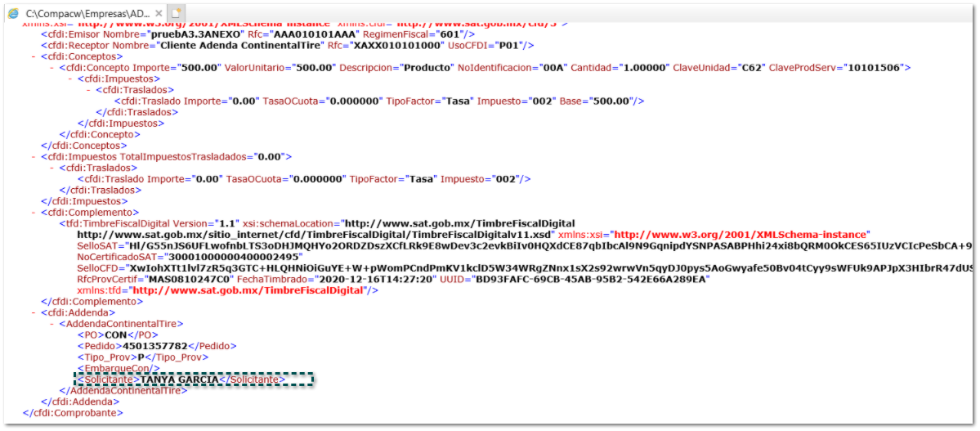Viewport: 980px width, 431px height.
Task: Open a new blank tab
Action: (x=176, y=14)
